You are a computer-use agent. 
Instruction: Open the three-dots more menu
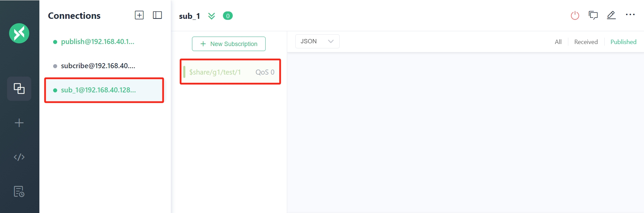tap(630, 15)
